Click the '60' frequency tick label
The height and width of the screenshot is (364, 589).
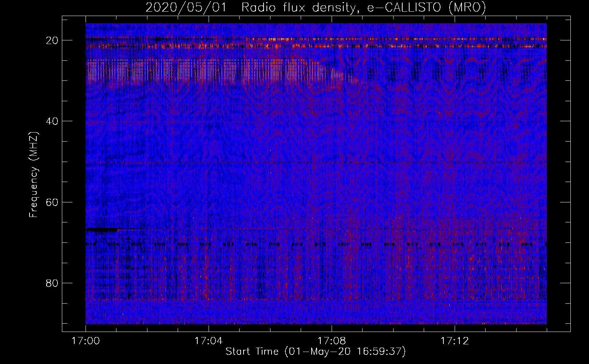tap(52, 202)
